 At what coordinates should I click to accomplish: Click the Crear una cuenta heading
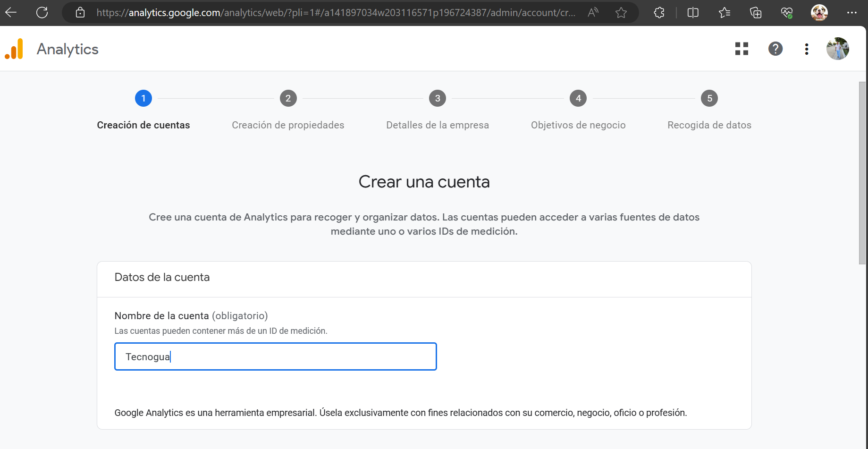point(424,182)
